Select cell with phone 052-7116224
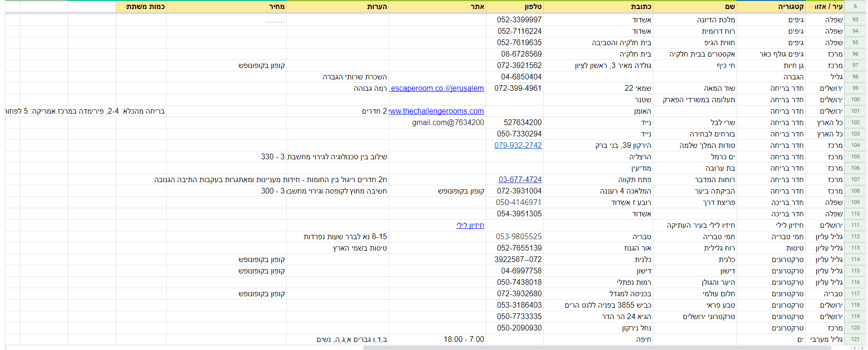The width and height of the screenshot is (868, 350). pos(515,31)
